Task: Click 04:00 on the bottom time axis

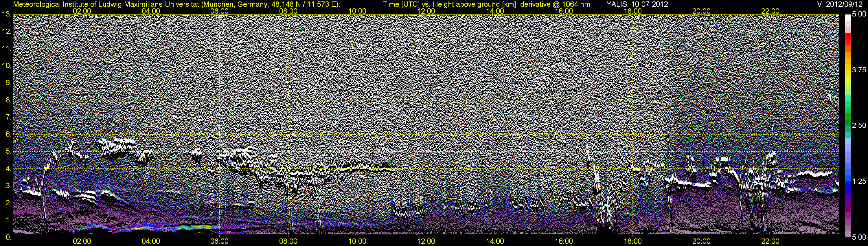Action: pos(151,241)
